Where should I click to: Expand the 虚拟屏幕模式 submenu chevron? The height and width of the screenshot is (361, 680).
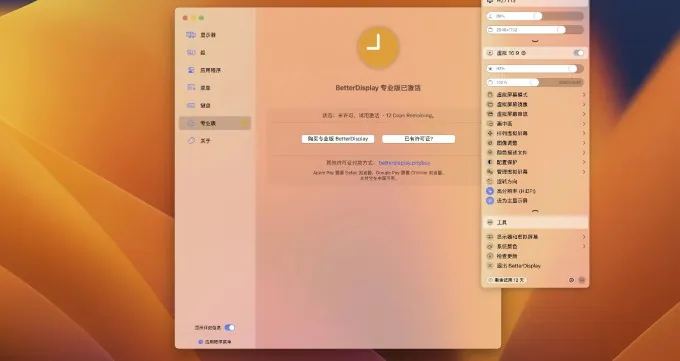click(584, 95)
